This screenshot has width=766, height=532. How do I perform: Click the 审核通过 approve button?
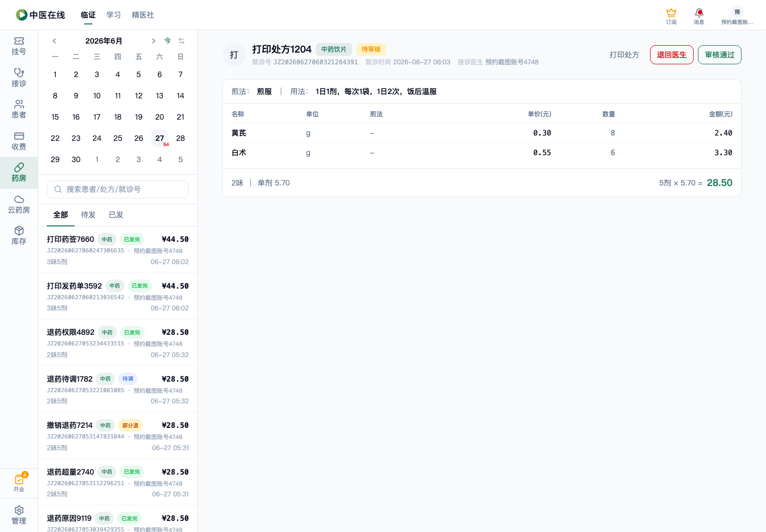[720, 55]
